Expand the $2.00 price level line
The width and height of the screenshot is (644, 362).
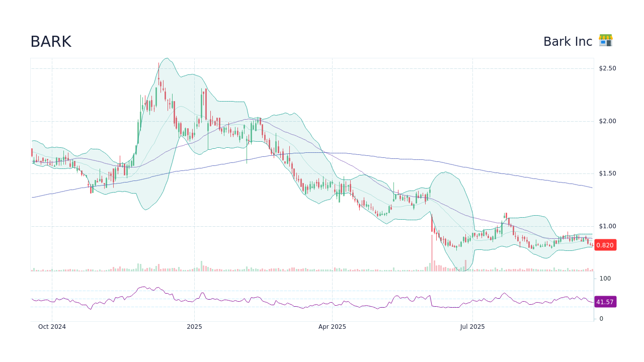tap(302, 121)
